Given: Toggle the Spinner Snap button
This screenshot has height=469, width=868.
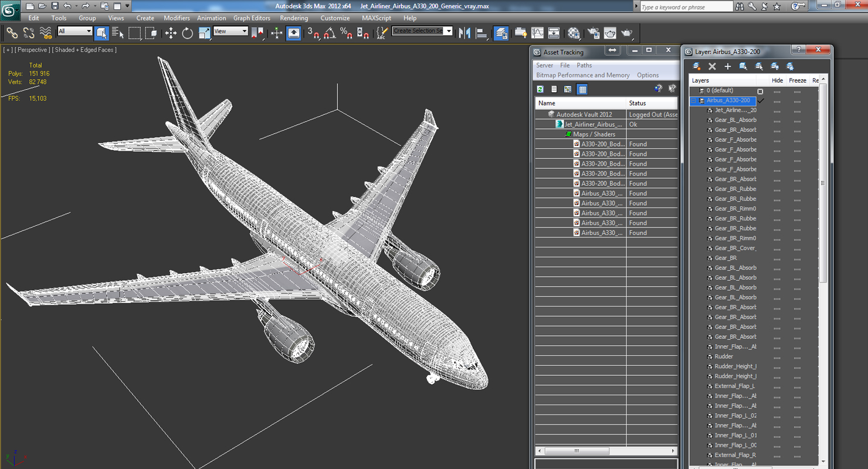Looking at the screenshot, I should click(x=362, y=33).
